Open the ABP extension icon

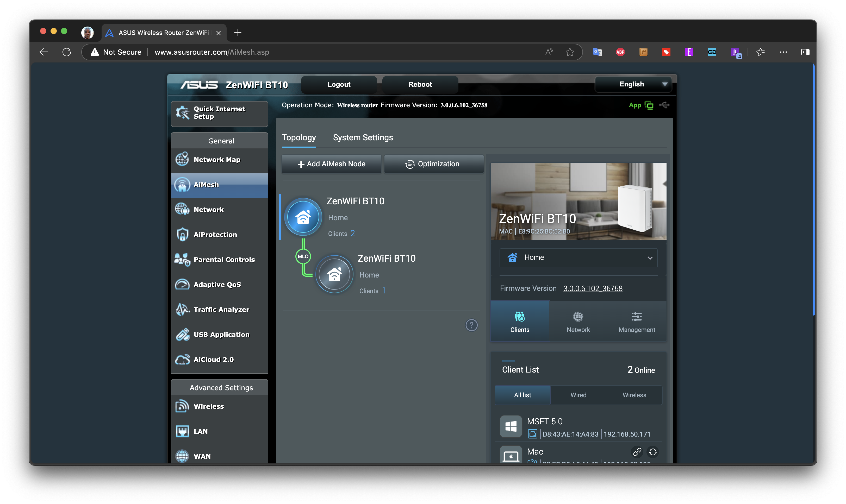(620, 52)
